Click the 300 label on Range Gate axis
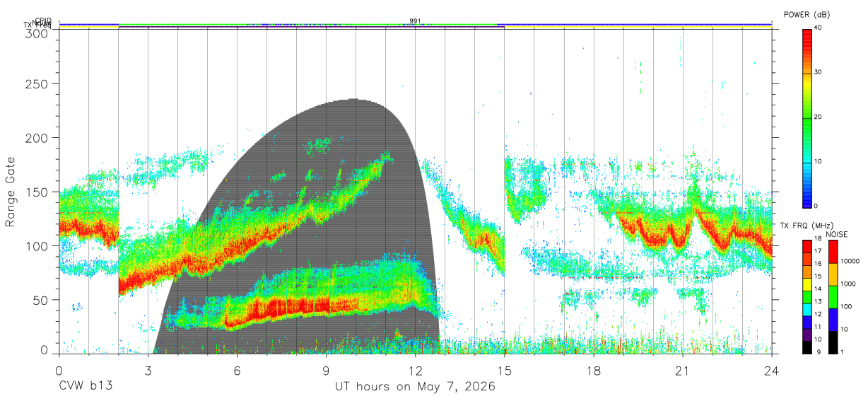This screenshot has width=868, height=401. pos(37,33)
